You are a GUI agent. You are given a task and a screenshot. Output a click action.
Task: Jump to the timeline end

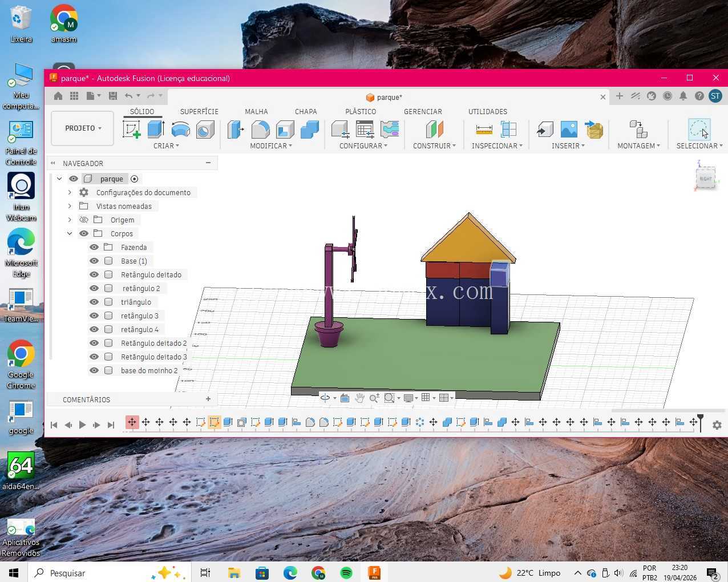(111, 425)
